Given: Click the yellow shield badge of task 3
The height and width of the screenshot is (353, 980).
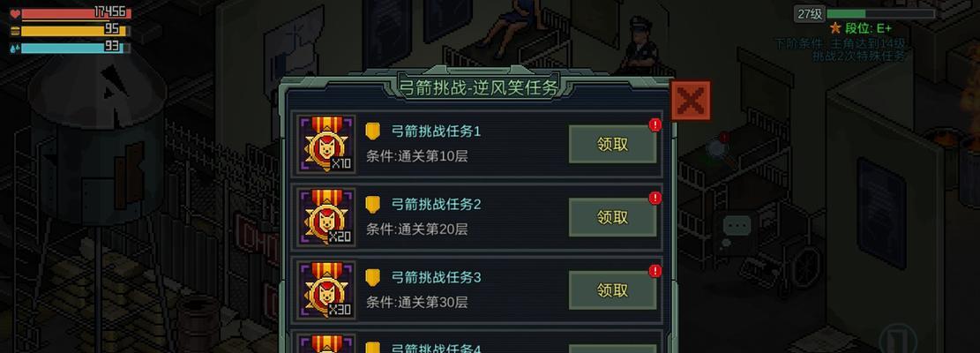Looking at the screenshot, I should click(x=372, y=277).
